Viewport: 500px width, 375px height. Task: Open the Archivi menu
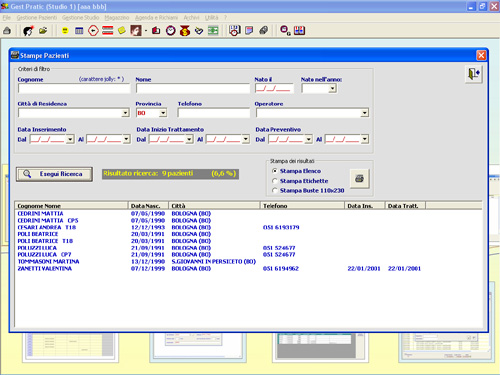[x=191, y=17]
